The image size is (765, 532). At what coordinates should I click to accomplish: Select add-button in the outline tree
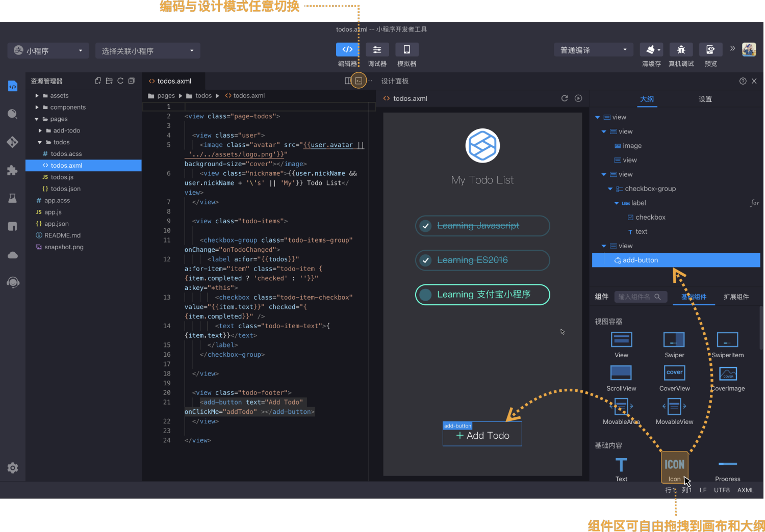(676, 260)
